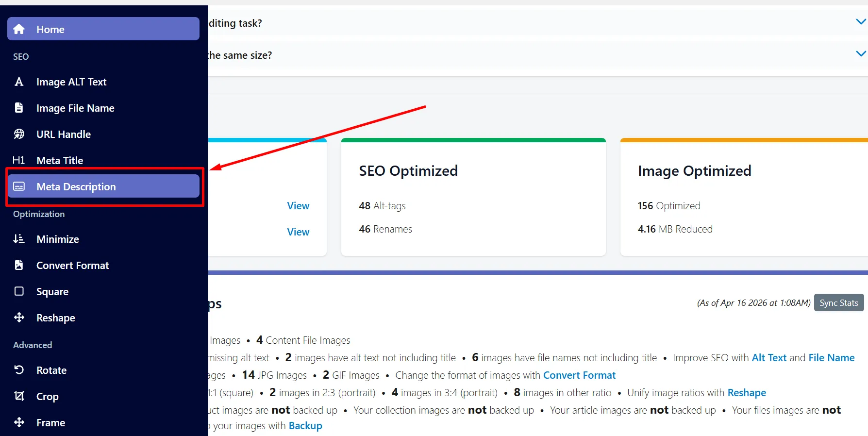Open Convert Format via its file icon

click(19, 265)
